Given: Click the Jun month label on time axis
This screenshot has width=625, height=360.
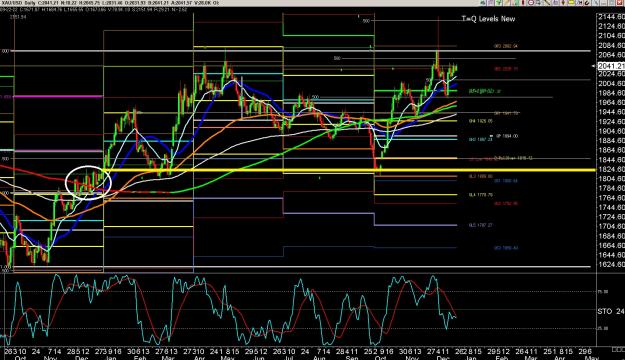Looking at the screenshot, I should [259, 358].
